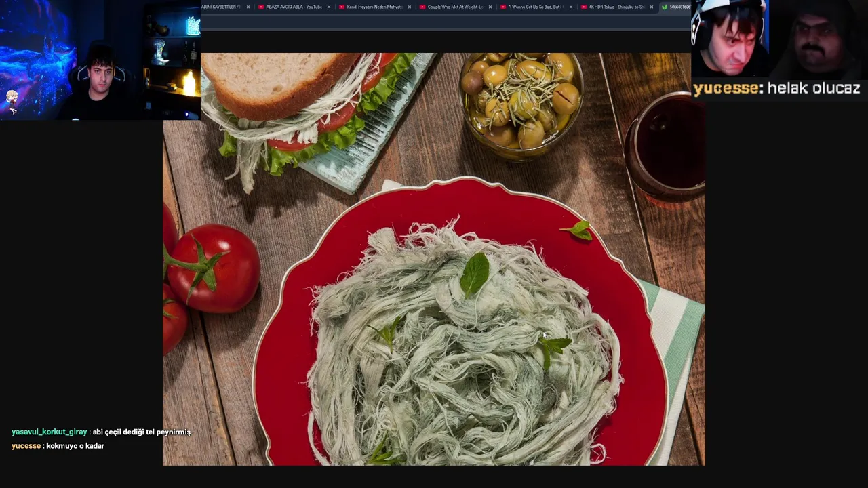This screenshot has height=488, width=868.
Task: Select the Couple Who Met At Weight-Lo tab
Action: click(455, 7)
